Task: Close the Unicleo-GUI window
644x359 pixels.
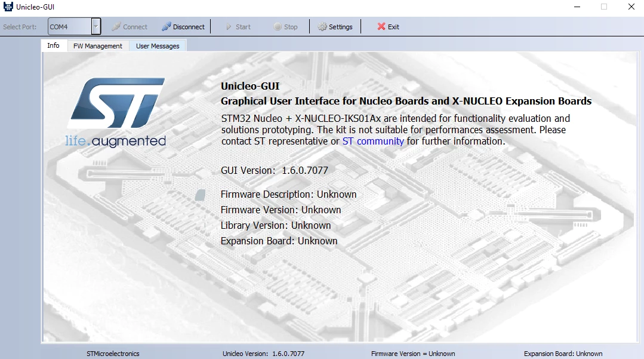Action: [631, 7]
